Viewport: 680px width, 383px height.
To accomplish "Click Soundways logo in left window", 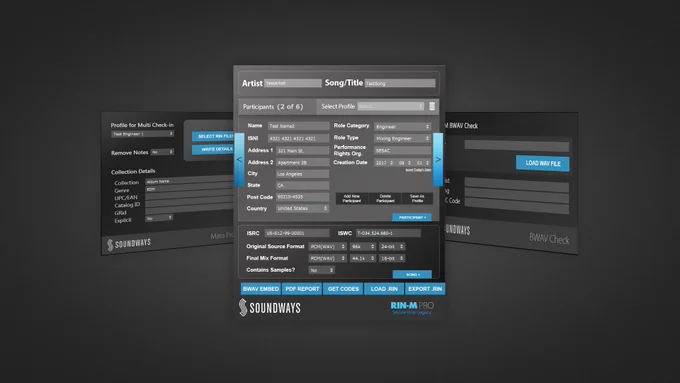I will pos(129,244).
